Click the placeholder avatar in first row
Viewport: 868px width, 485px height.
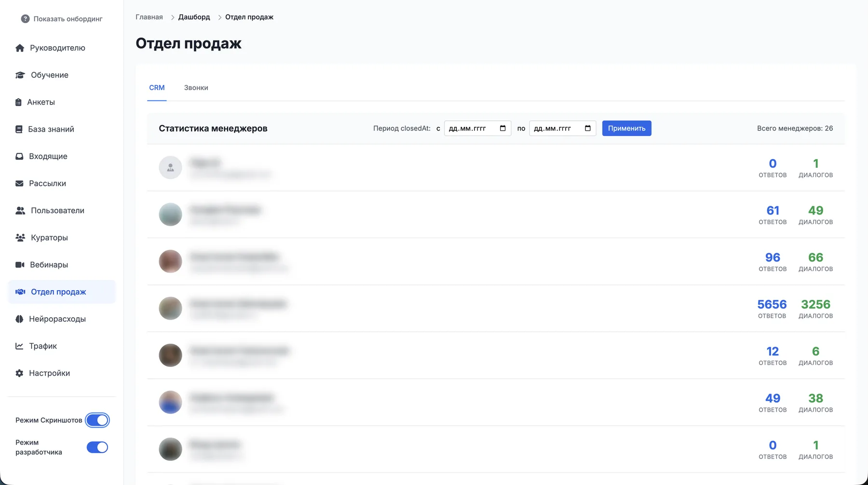[170, 167]
